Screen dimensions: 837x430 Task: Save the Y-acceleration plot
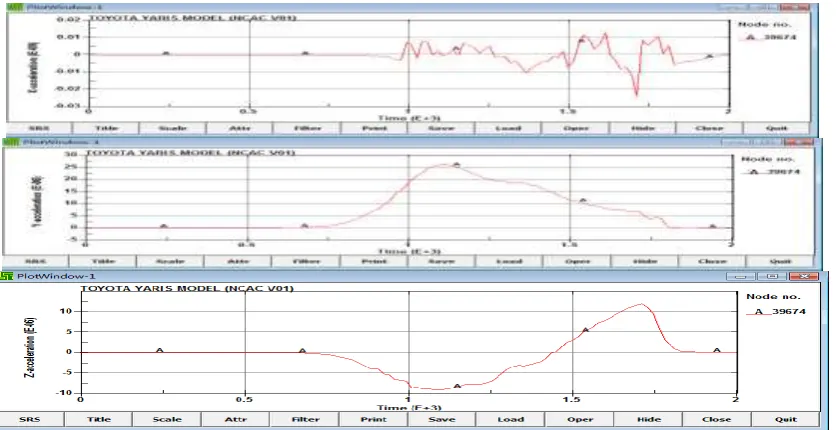(x=441, y=261)
